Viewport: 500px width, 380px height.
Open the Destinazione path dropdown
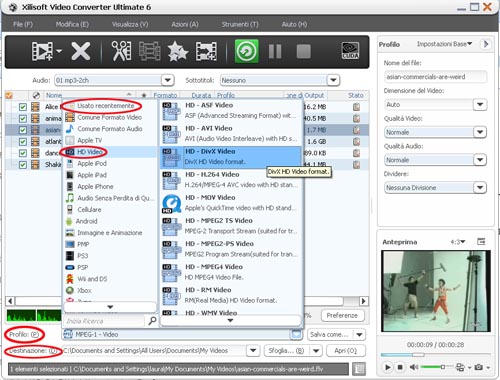coord(253,350)
